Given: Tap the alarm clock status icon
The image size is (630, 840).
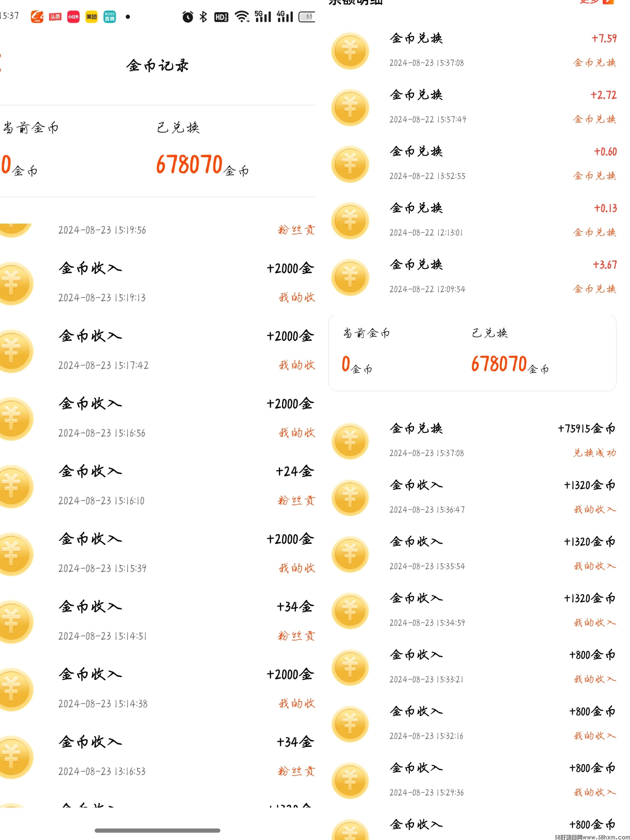Looking at the screenshot, I should [188, 17].
